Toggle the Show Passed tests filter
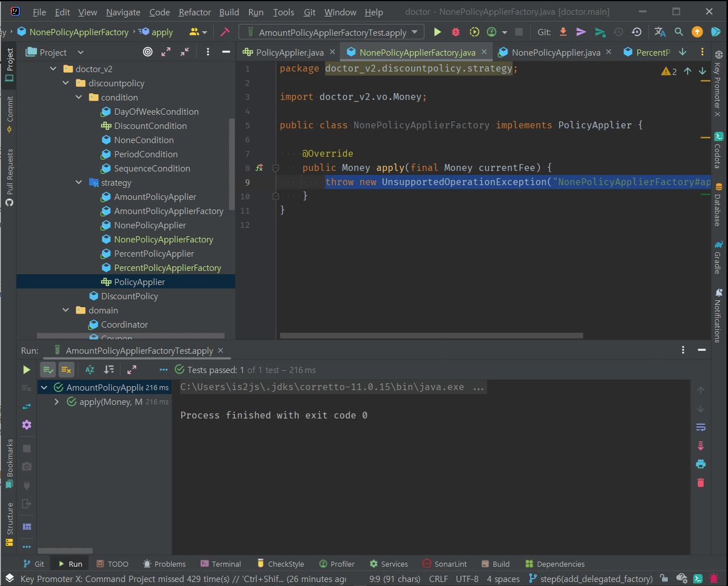 48,370
